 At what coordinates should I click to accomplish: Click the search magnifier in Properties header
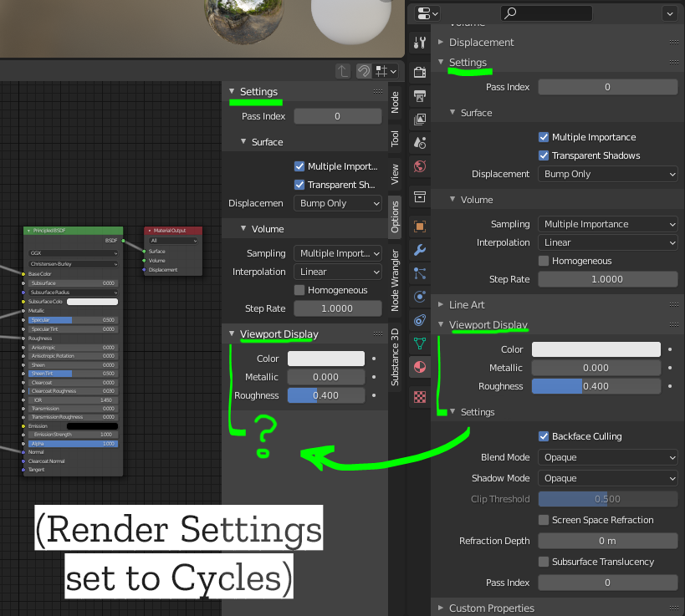pos(510,13)
